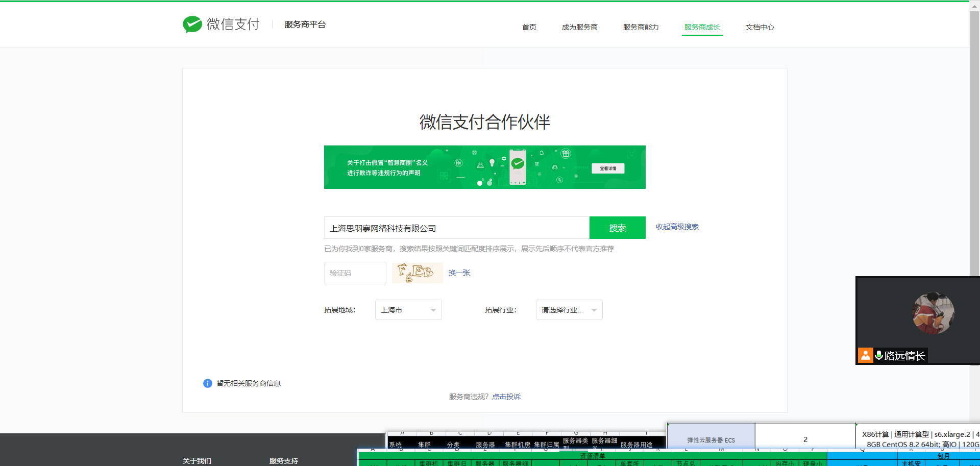Image resolution: width=980 pixels, height=466 pixels.
Task: Open the 关于我们 footer link
Action: (197, 461)
